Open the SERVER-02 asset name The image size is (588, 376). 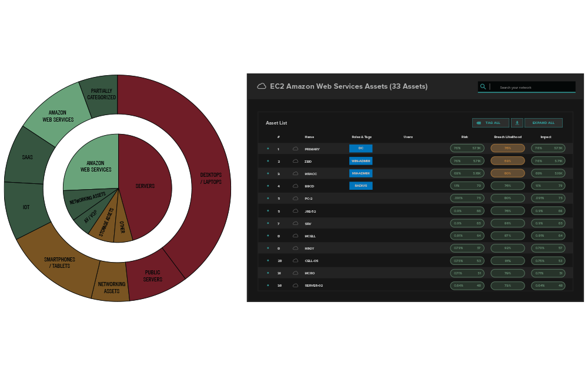[x=313, y=286]
